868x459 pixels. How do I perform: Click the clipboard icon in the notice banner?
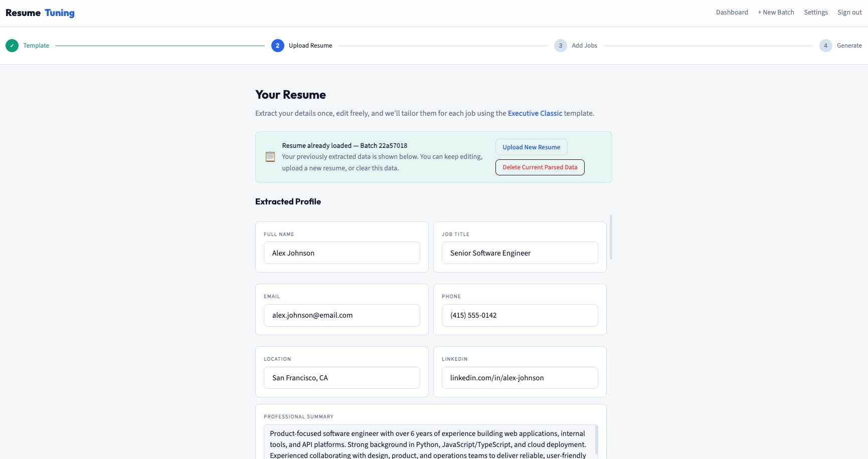click(x=270, y=157)
